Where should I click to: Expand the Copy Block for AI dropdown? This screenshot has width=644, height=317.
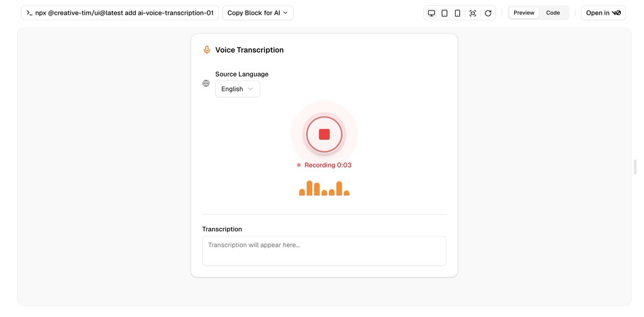258,13
